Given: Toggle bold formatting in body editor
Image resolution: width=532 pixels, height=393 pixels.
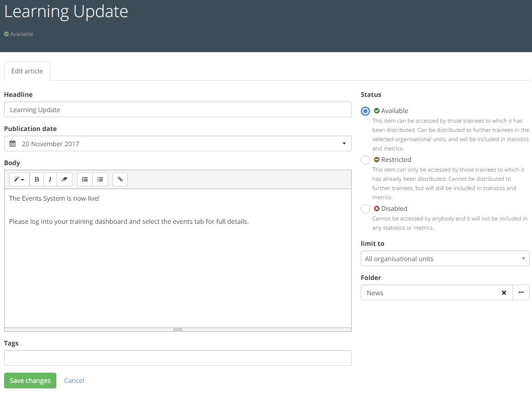Looking at the screenshot, I should [x=37, y=179].
